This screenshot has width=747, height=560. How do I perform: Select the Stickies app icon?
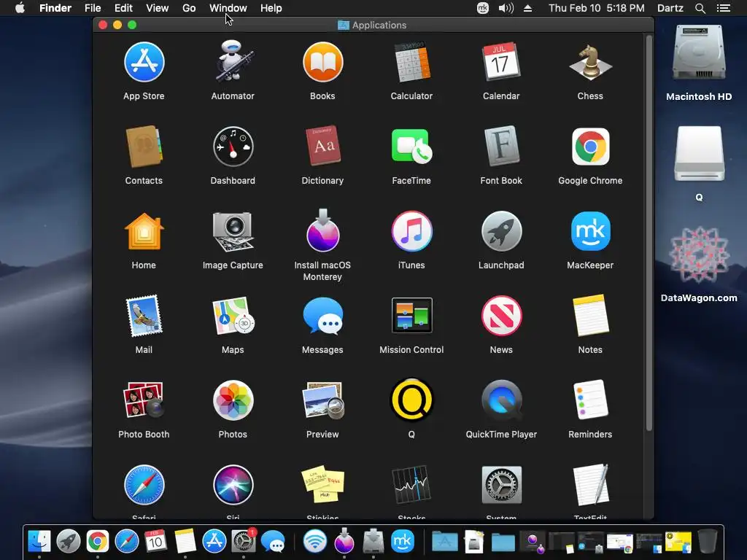coord(322,484)
